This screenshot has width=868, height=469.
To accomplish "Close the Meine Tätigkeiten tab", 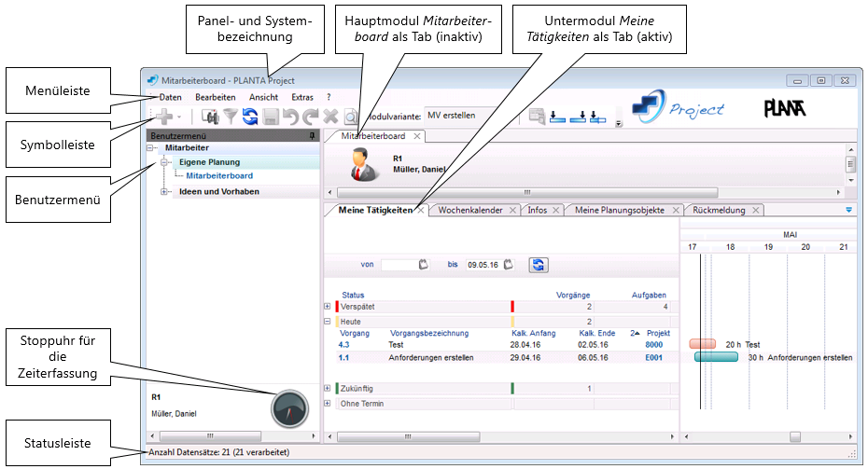I will (421, 210).
